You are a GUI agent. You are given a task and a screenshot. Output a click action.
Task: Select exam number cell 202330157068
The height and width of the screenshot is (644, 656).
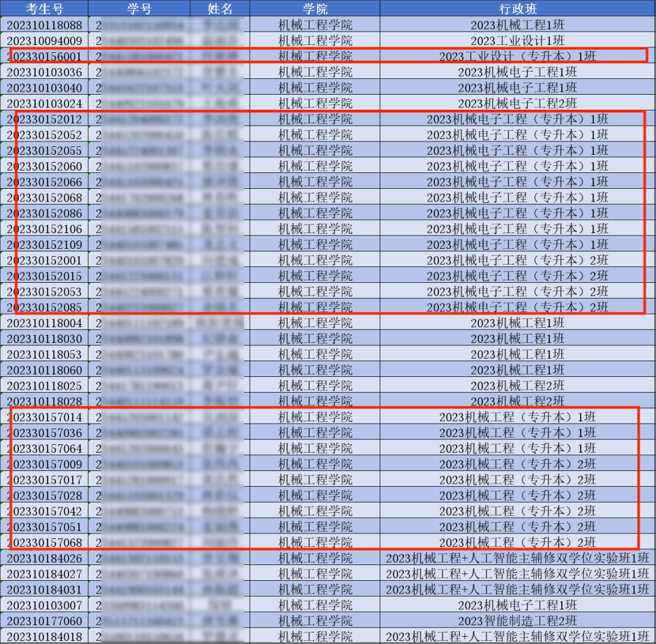pyautogui.click(x=44, y=543)
